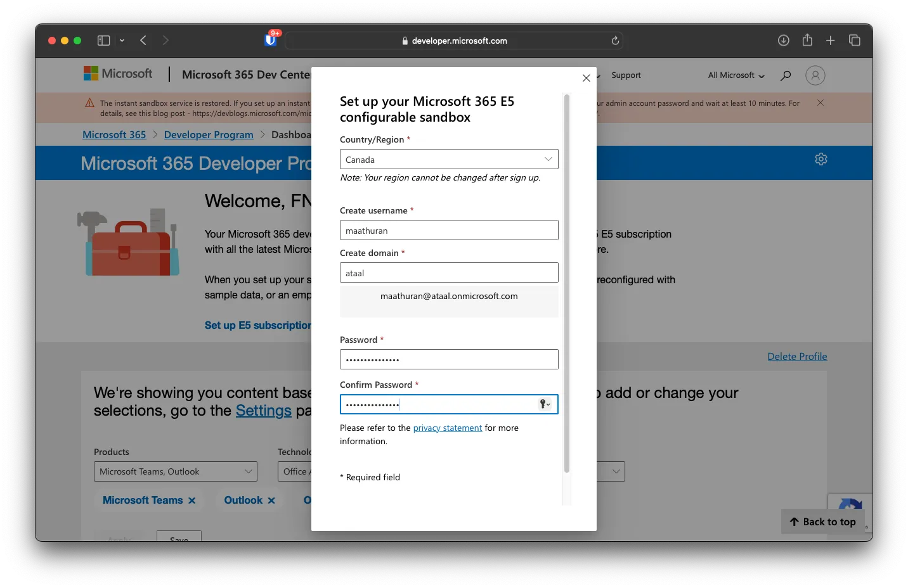Dismiss the sandbox notification banner

[x=820, y=103]
